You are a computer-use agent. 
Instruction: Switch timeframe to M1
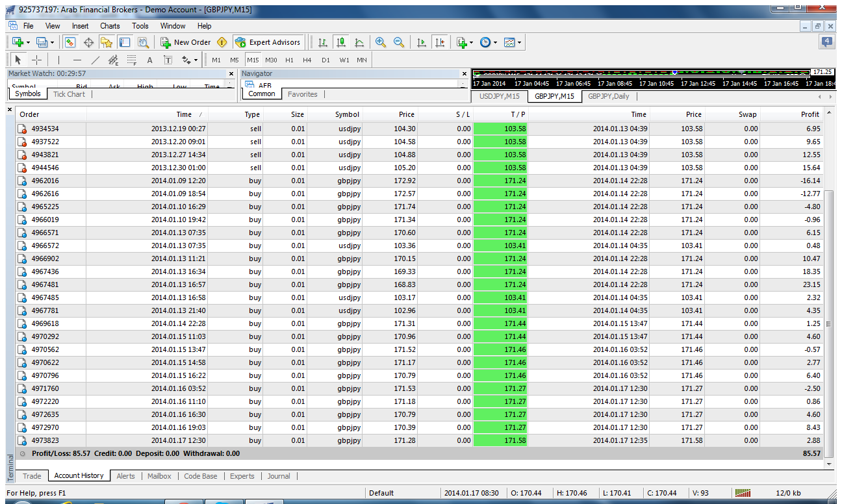point(216,60)
